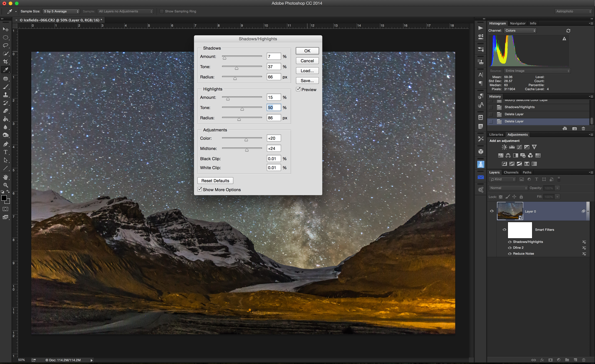
Task: Uncheck Show More Options
Action: tap(200, 189)
